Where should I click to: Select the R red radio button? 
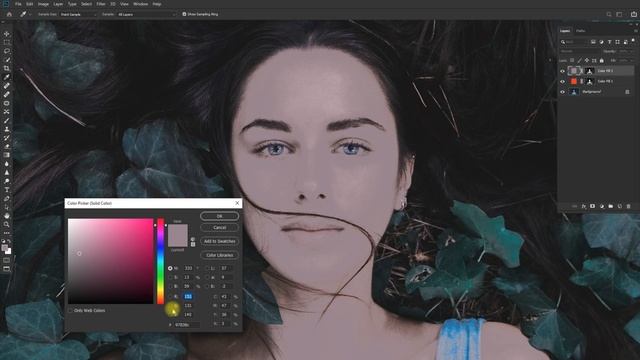pyautogui.click(x=170, y=296)
